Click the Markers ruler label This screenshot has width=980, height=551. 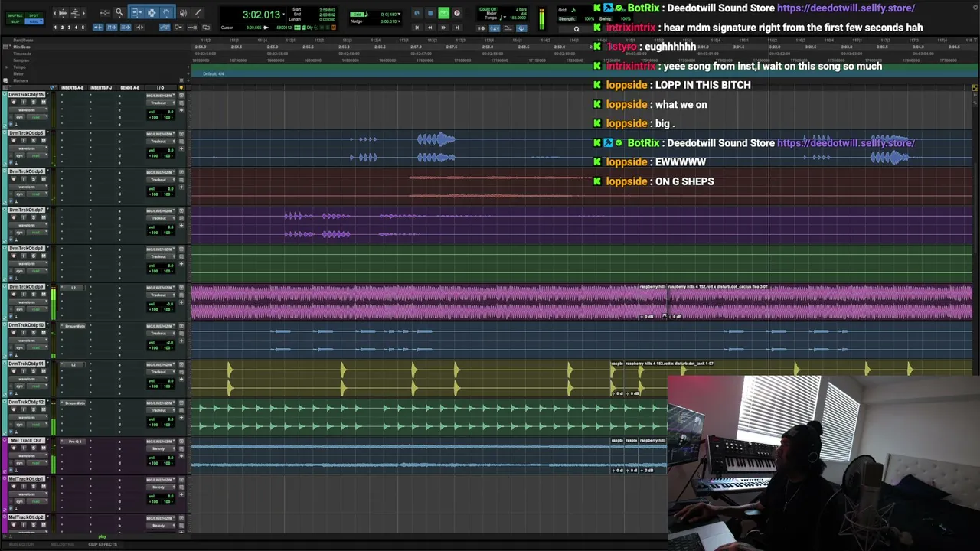(21, 80)
